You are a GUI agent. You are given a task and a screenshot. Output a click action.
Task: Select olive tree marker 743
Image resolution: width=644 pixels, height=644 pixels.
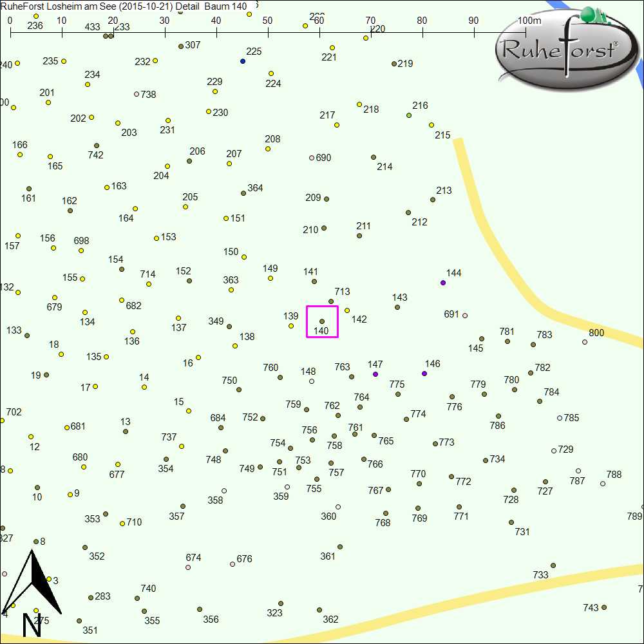pos(604,607)
